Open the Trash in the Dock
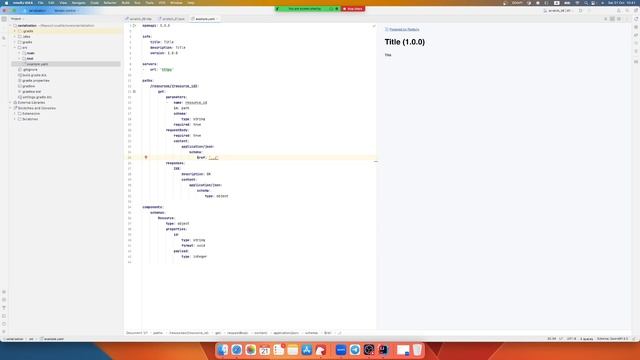This screenshot has width=640, height=360. tap(417, 350)
